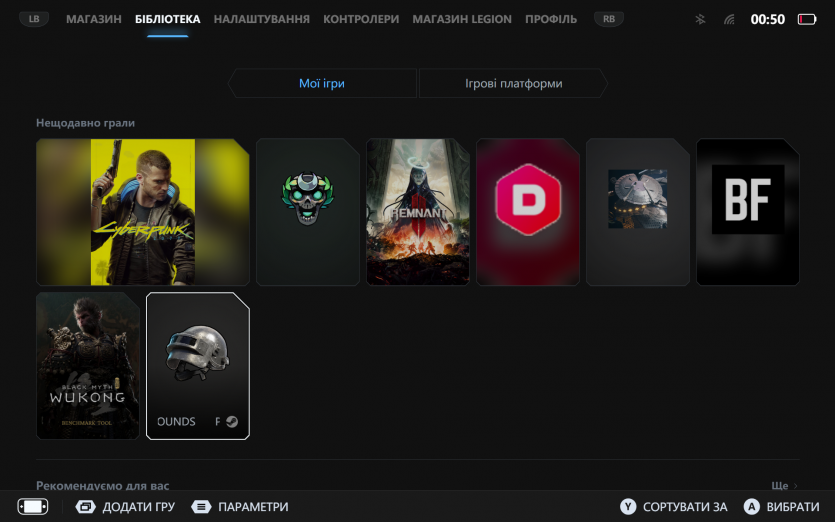Select the PUBG helmet game tile
This screenshot has height=522, width=835.
point(198,365)
